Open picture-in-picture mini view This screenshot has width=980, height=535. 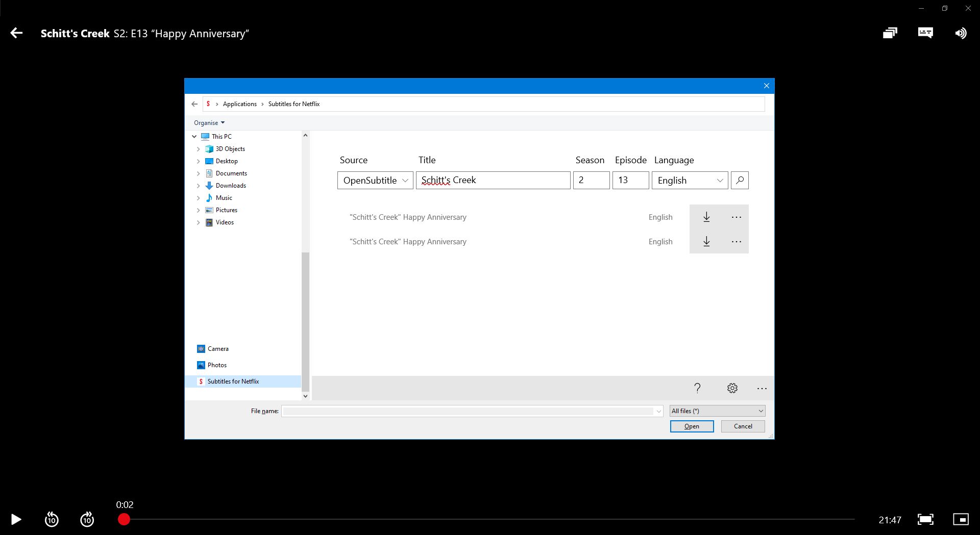coord(961,519)
